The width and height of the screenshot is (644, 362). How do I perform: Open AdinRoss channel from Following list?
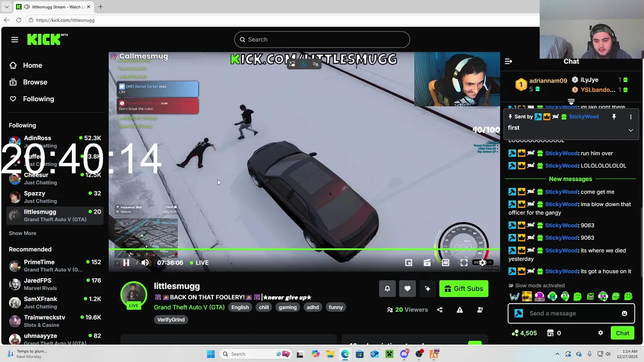(x=55, y=142)
